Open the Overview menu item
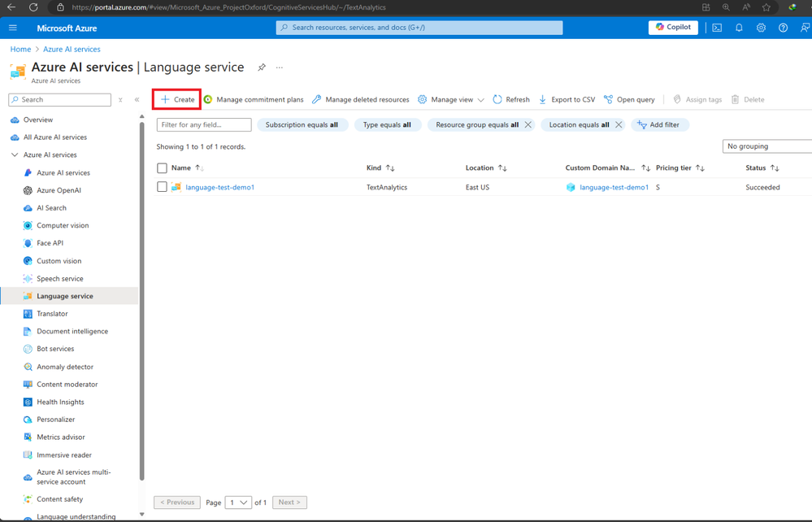Viewport: 812px width, 522px height. coord(38,120)
